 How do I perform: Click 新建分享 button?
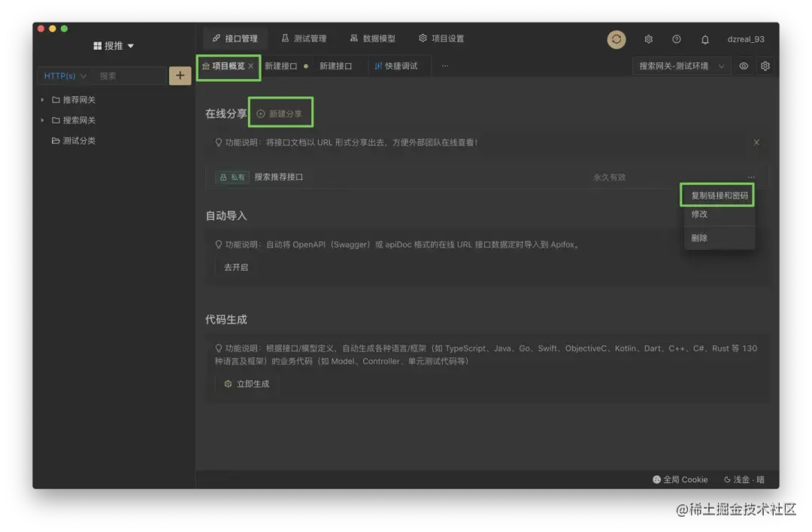[280, 114]
